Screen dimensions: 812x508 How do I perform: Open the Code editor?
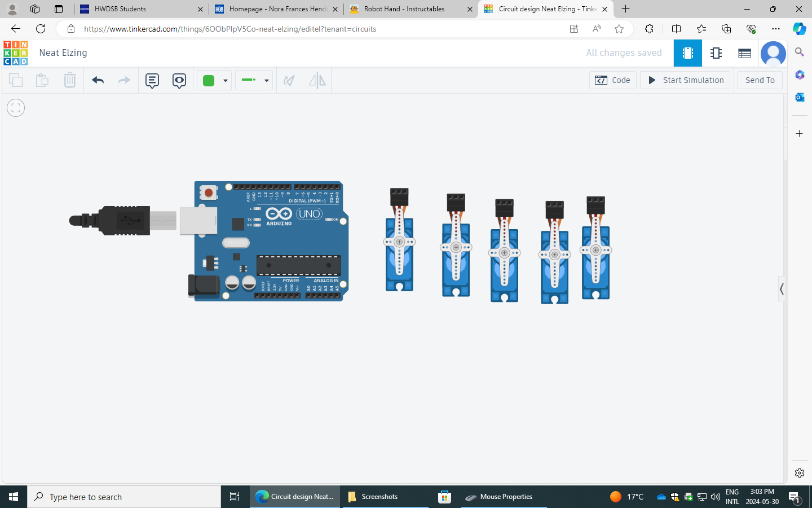613,80
